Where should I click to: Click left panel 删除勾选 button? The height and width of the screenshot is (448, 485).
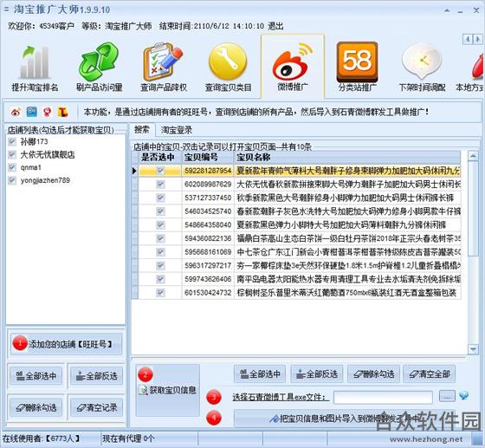(36, 407)
